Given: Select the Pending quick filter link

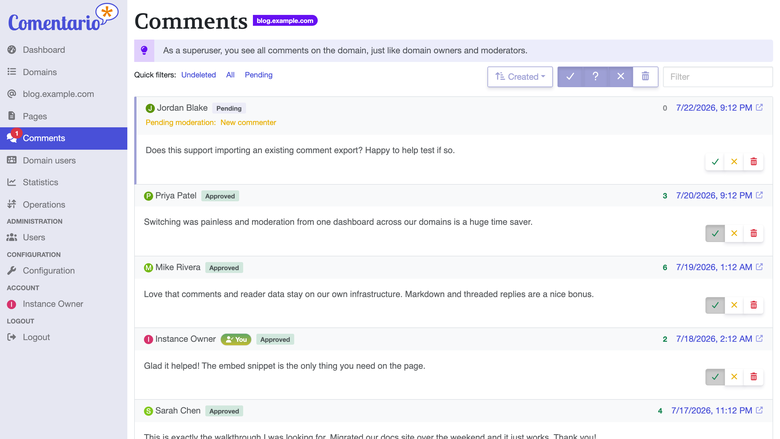Looking at the screenshot, I should point(258,75).
